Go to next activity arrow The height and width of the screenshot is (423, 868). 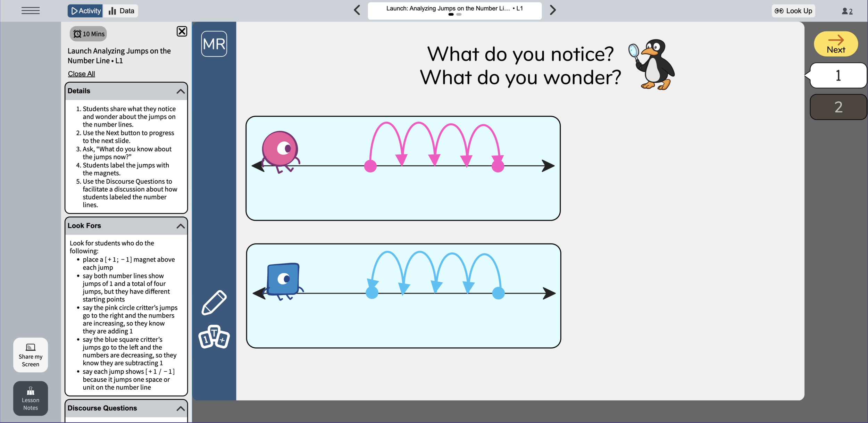point(553,10)
